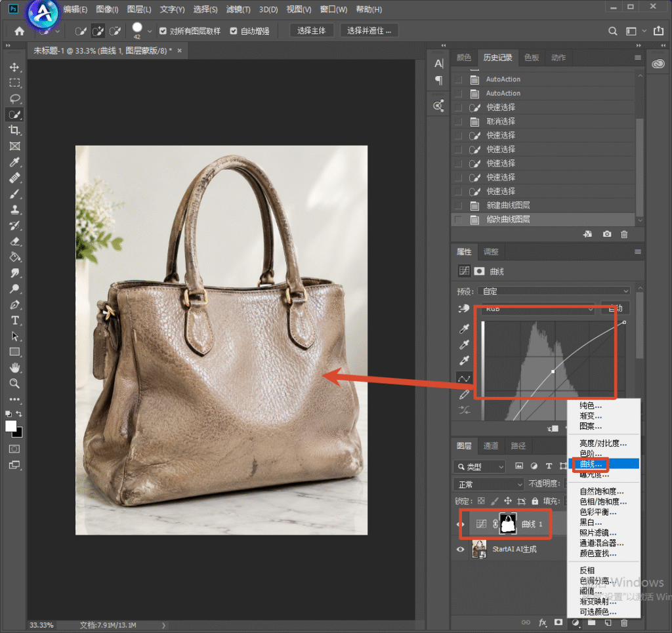This screenshot has height=633, width=672.
Task: Select the Pen tool
Action: [14, 304]
